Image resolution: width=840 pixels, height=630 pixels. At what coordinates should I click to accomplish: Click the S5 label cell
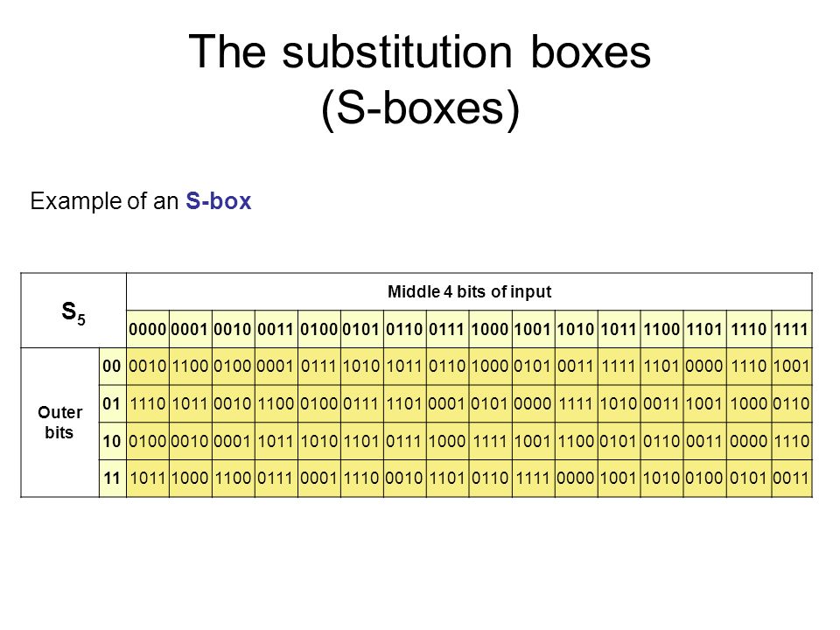point(73,311)
